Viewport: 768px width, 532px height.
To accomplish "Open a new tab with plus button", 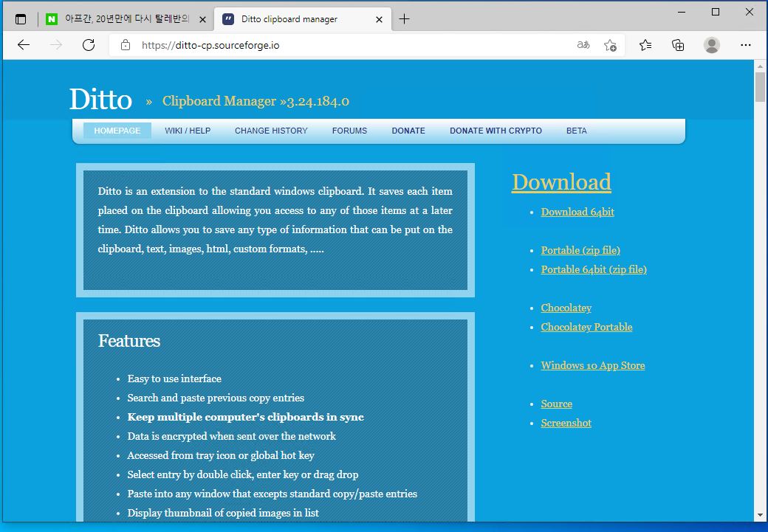I will pyautogui.click(x=404, y=20).
